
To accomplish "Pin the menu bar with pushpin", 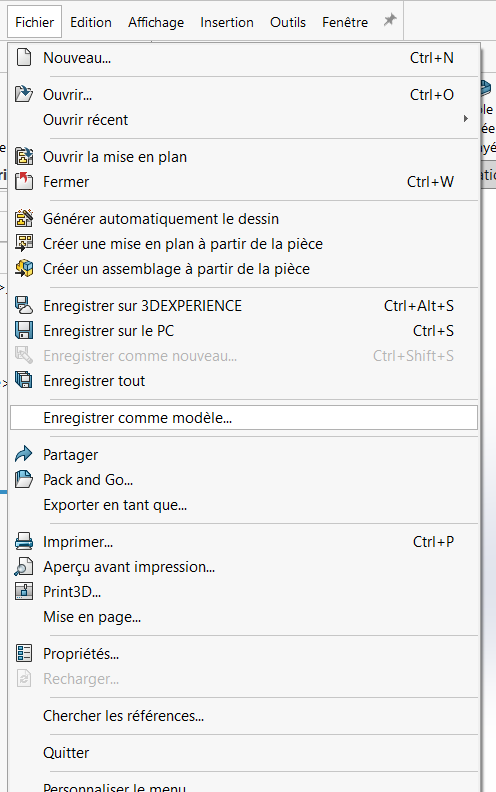I will coord(390,21).
